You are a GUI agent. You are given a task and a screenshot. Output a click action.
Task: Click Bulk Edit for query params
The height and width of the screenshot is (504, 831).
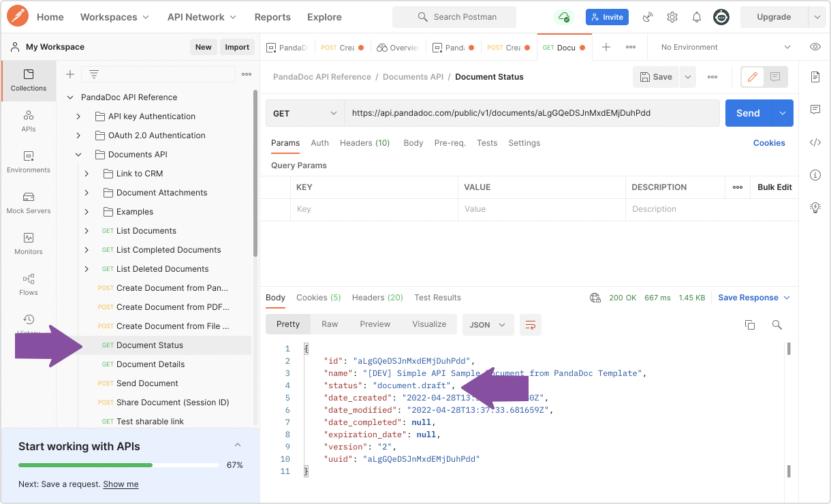(x=774, y=187)
